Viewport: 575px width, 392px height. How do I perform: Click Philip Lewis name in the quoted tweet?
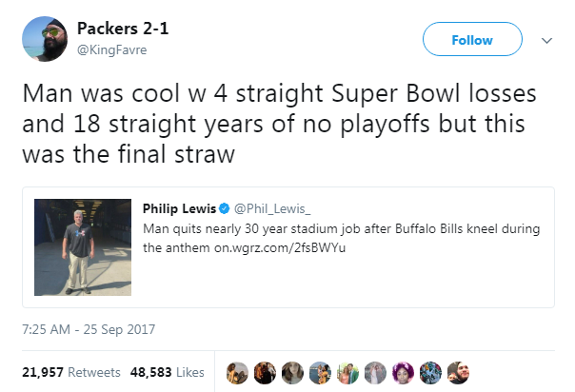pyautogui.click(x=179, y=208)
